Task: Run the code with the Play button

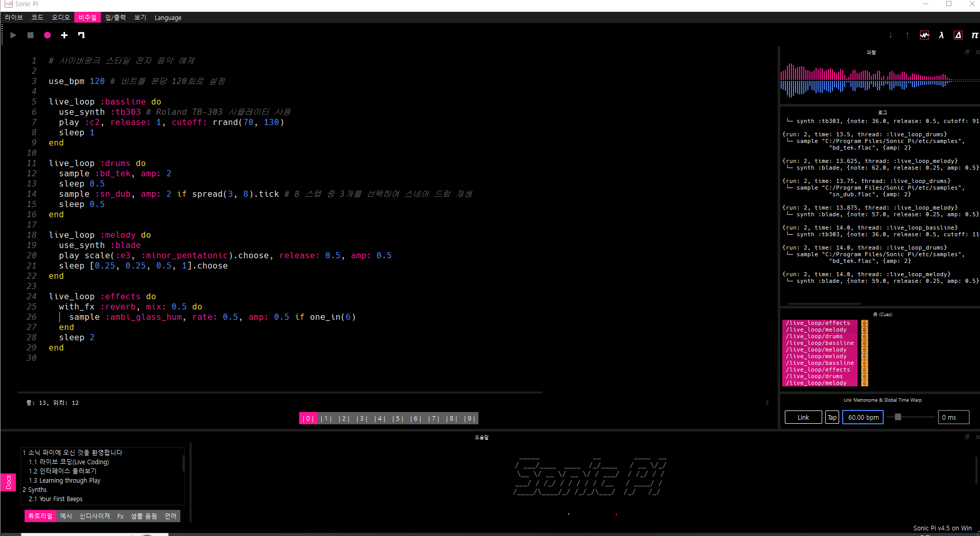Action: [13, 35]
